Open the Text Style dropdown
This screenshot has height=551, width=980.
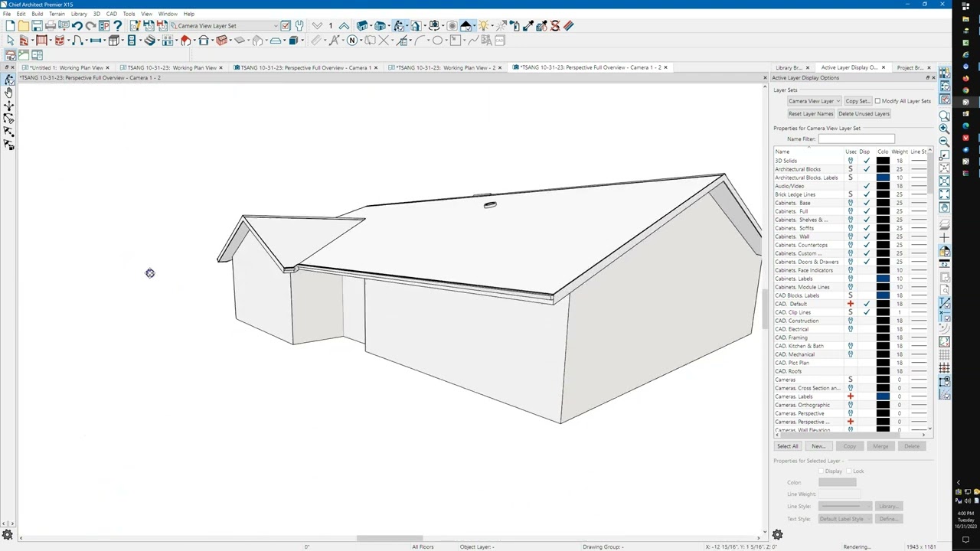point(845,519)
